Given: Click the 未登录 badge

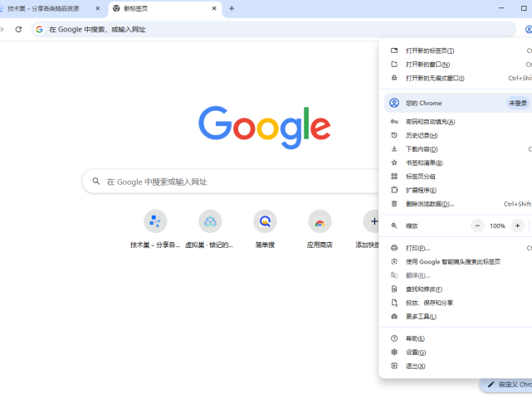Looking at the screenshot, I should coord(518,103).
